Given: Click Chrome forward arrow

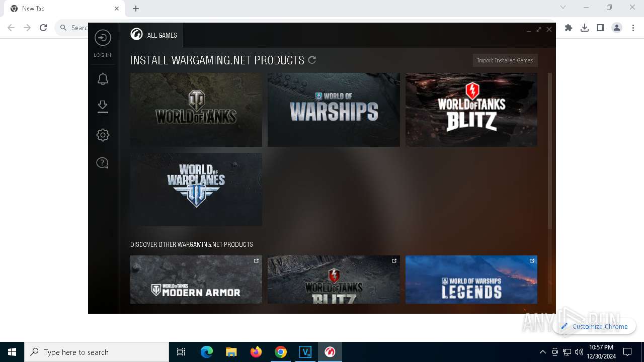Looking at the screenshot, I should pyautogui.click(x=27, y=28).
